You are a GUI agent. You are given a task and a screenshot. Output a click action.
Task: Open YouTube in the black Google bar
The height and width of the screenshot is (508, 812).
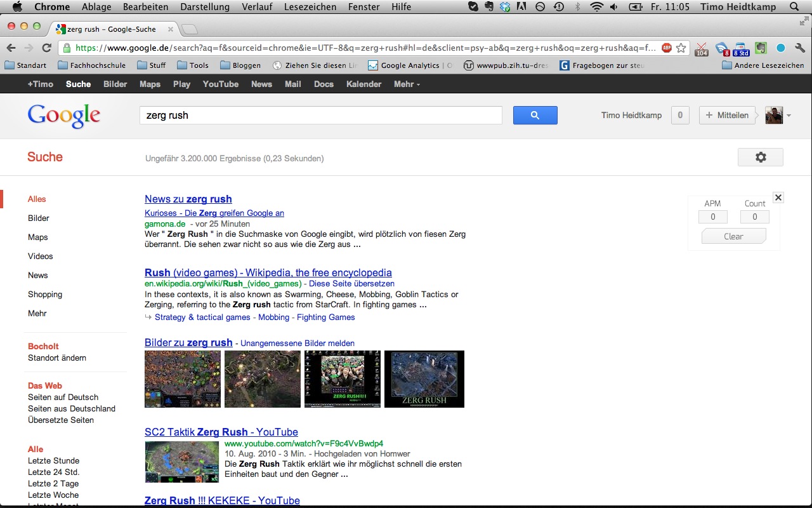[221, 84]
